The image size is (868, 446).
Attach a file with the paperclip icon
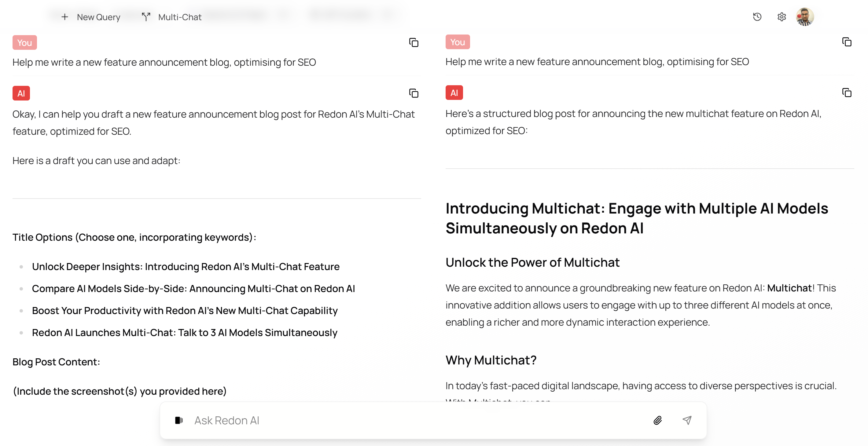tap(657, 420)
